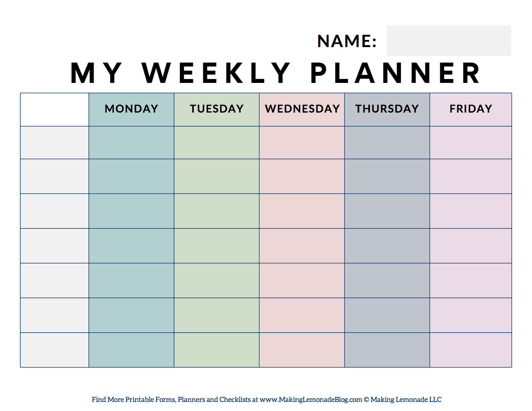
Task: Click the bottom gray row-label cell
Action: [x=54, y=350]
